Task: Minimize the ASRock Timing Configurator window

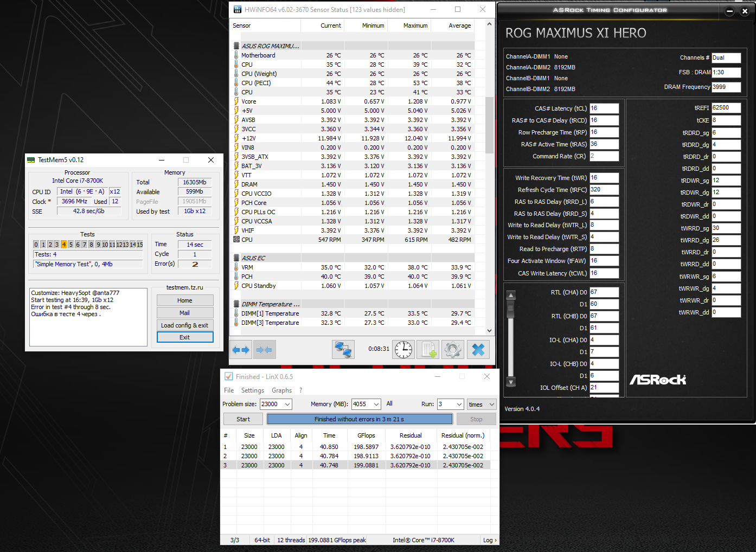Action: [x=729, y=11]
